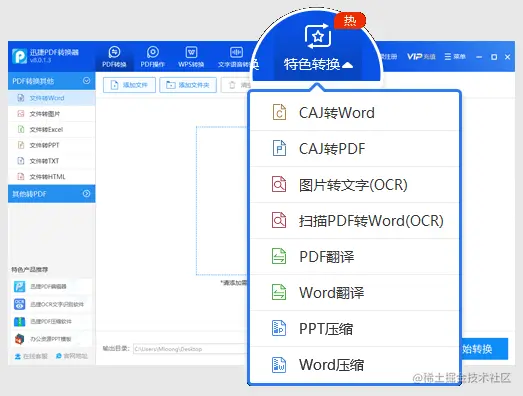Click the 开始转换 button

[484, 349]
